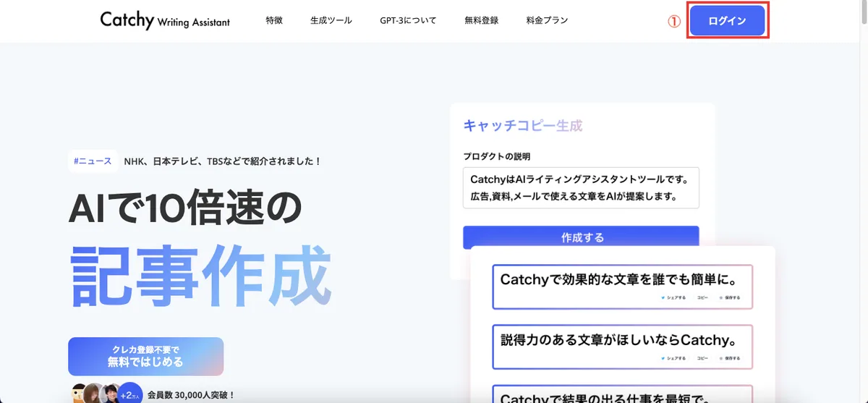Image resolution: width=868 pixels, height=403 pixels.
Task: Click the キャッチコピー生成 heading
Action: click(x=522, y=126)
